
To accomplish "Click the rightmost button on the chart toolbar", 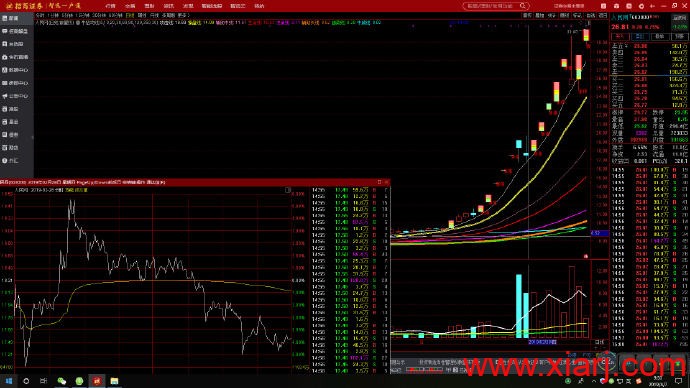I will pyautogui.click(x=602, y=15).
